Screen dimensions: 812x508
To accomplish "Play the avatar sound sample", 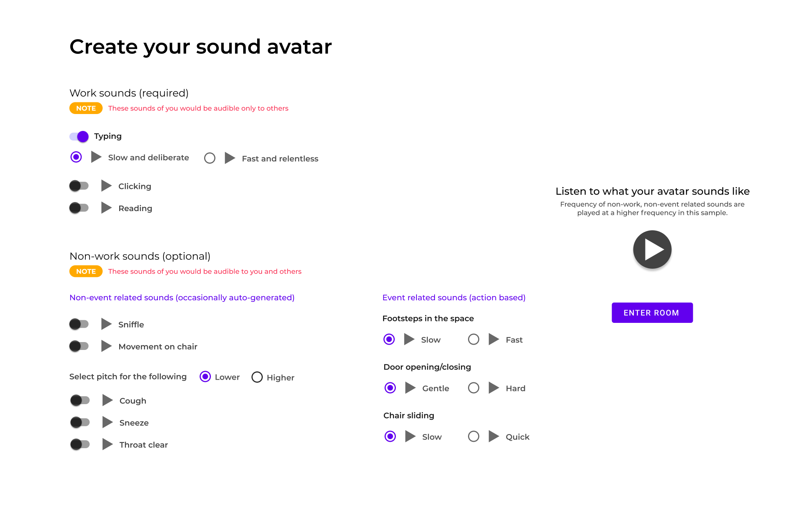I will [652, 249].
